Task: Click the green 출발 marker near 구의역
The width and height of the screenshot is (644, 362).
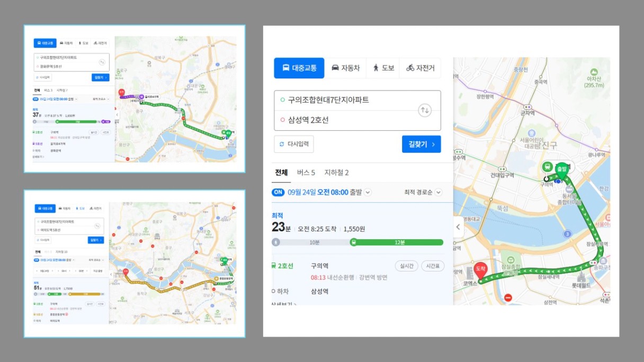Action: coord(561,171)
